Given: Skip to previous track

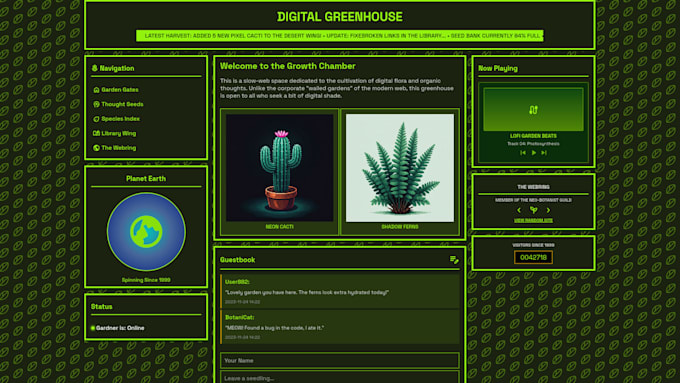Looking at the screenshot, I should 523,153.
